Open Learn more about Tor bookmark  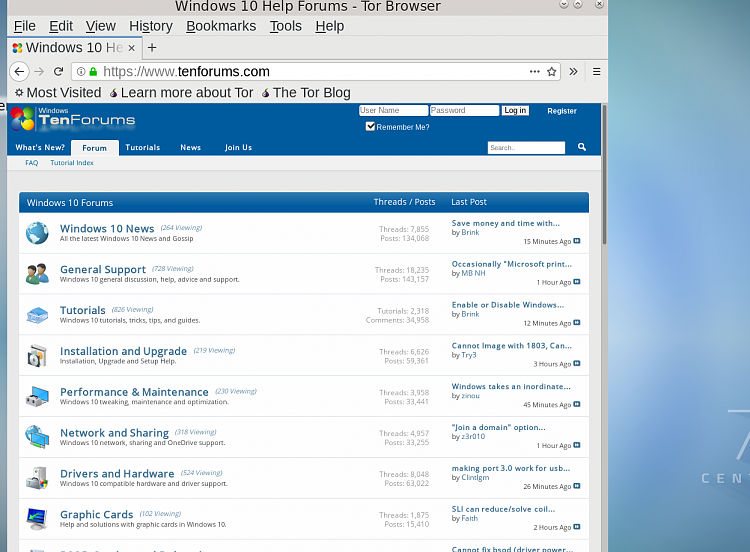coord(181,92)
